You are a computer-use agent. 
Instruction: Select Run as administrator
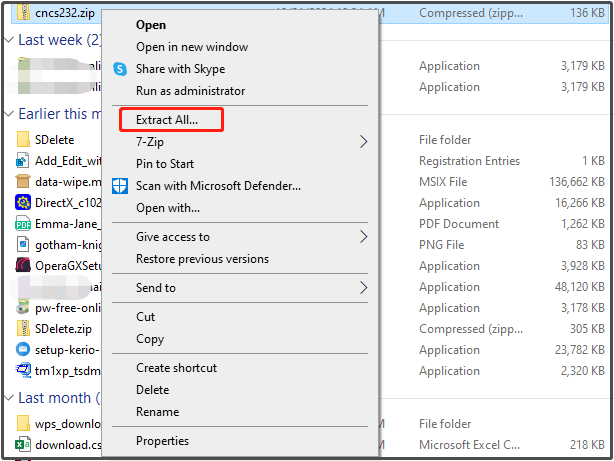point(190,91)
